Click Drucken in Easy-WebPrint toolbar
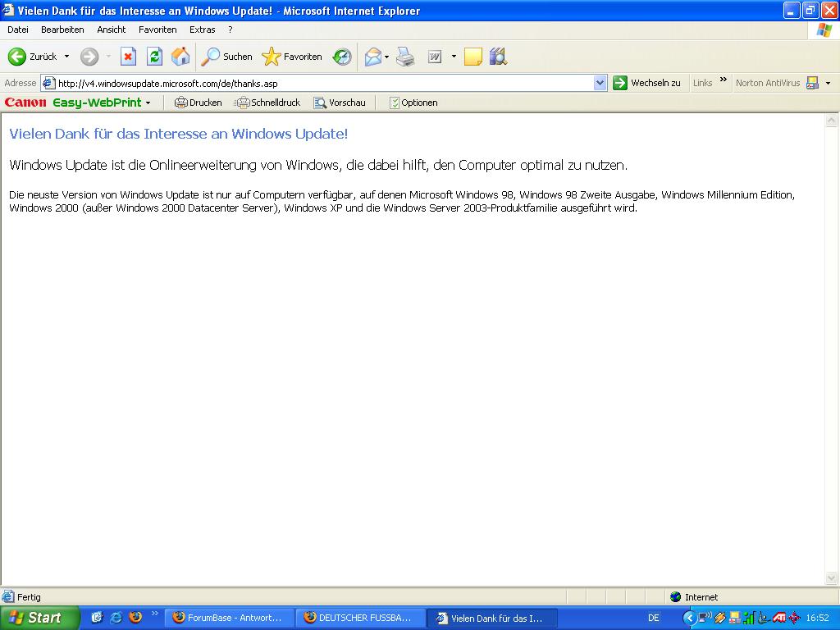 pyautogui.click(x=199, y=103)
